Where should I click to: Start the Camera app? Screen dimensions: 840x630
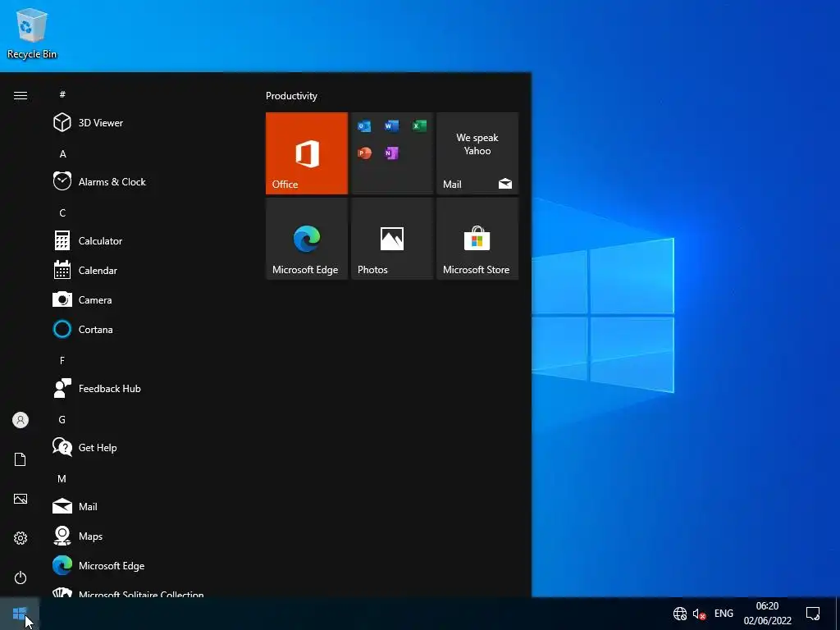pyautogui.click(x=150, y=299)
